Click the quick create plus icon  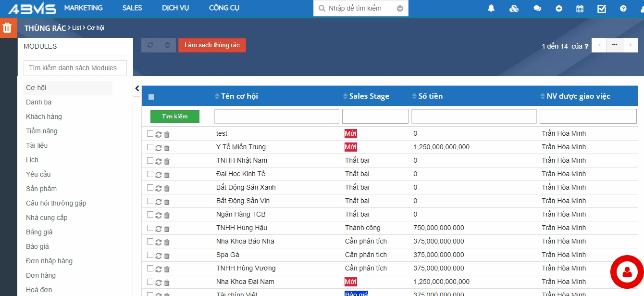pos(559,8)
